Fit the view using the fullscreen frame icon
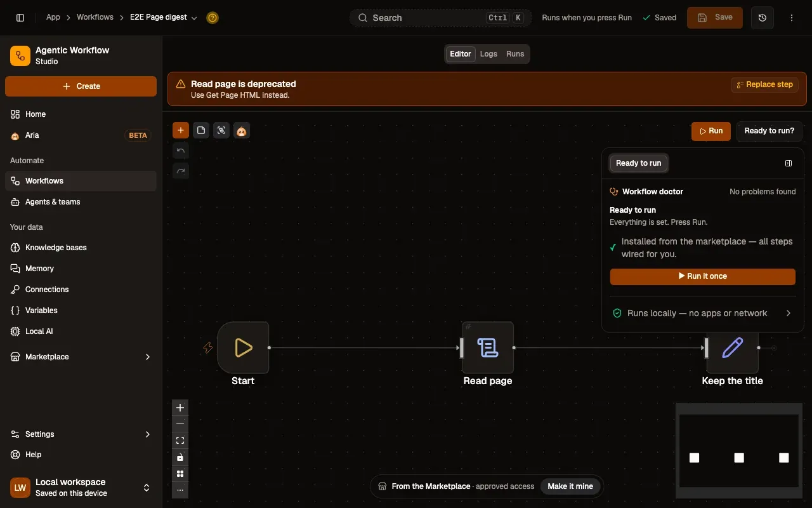This screenshot has width=812, height=508. point(180,441)
